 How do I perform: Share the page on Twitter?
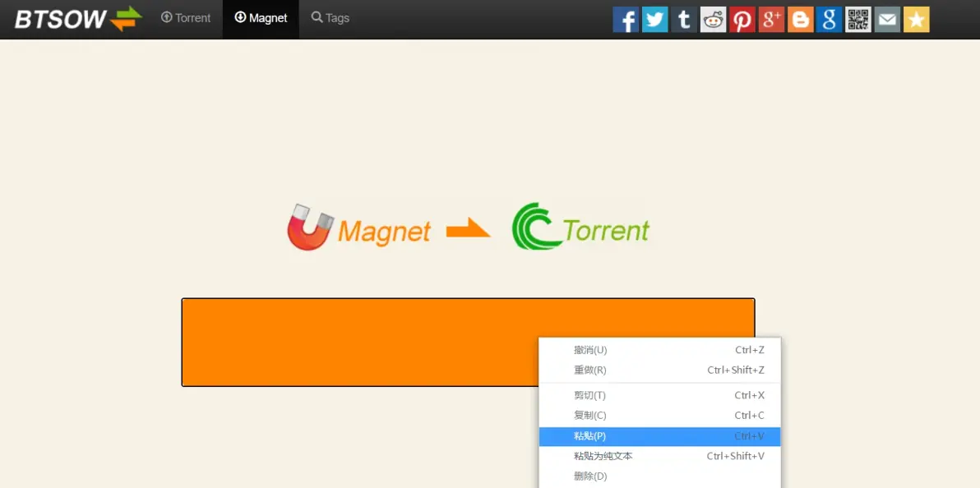click(654, 19)
